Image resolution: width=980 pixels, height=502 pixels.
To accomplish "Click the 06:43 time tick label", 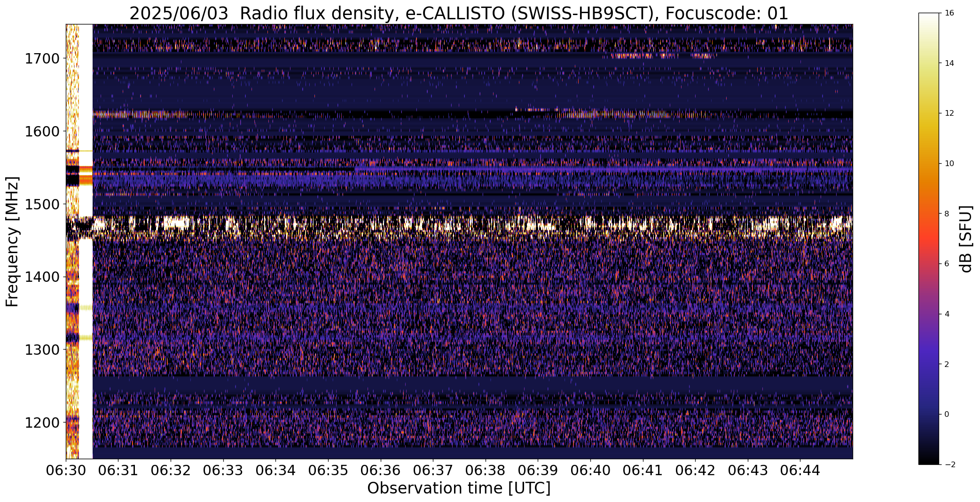I will click(x=748, y=470).
